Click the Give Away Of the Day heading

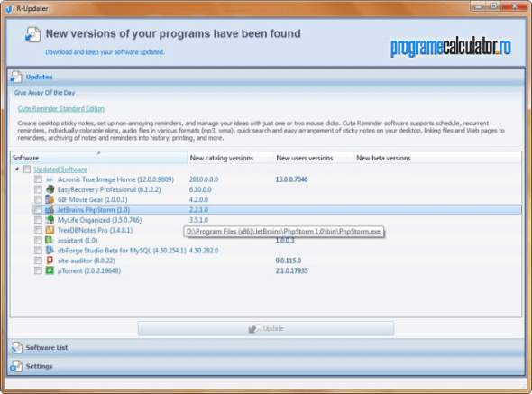(x=44, y=93)
